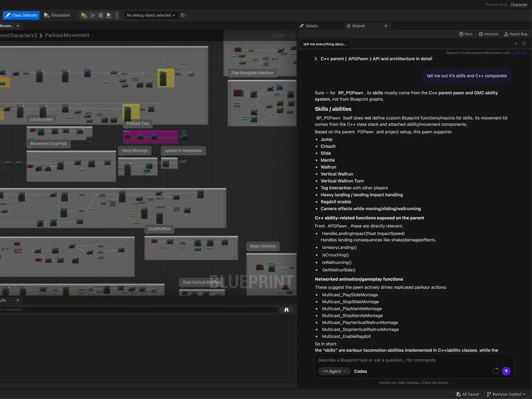
Task: Click 'Multicast_PlaySlideMontage' bullet text
Action: pyautogui.click(x=350, y=295)
